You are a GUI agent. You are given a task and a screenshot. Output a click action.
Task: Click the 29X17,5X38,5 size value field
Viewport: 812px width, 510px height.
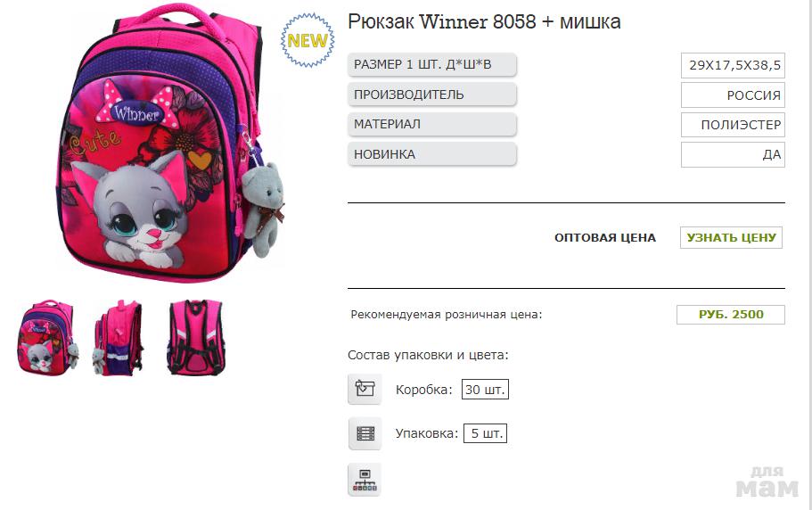pos(733,65)
